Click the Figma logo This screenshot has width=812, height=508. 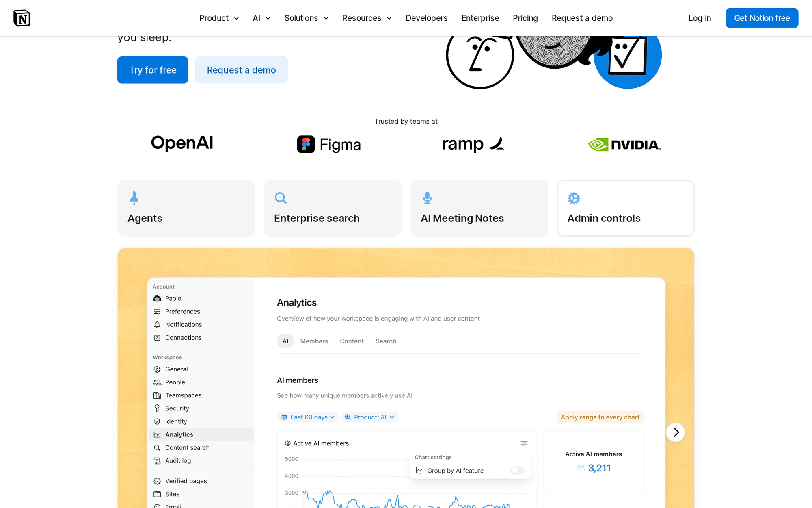pyautogui.click(x=329, y=144)
